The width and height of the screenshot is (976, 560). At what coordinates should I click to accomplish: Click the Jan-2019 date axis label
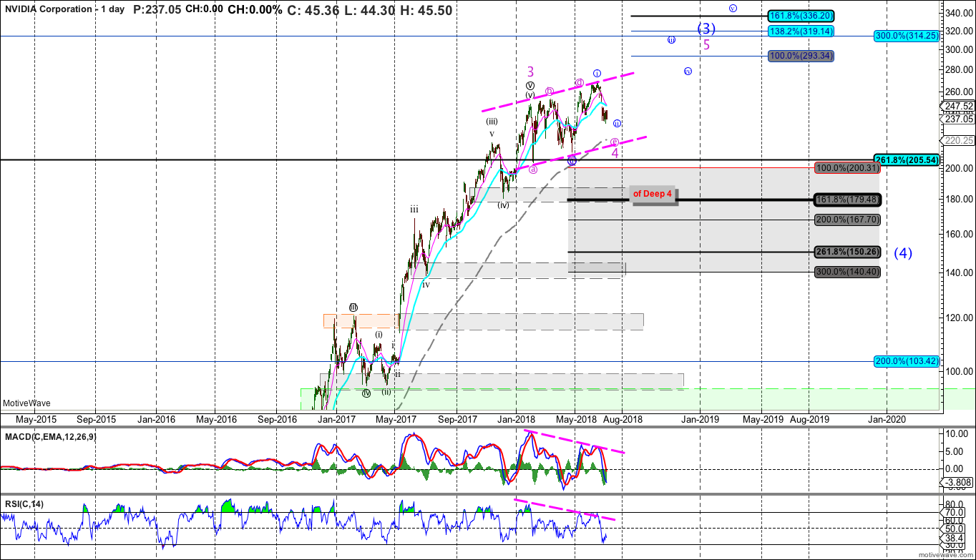[699, 420]
